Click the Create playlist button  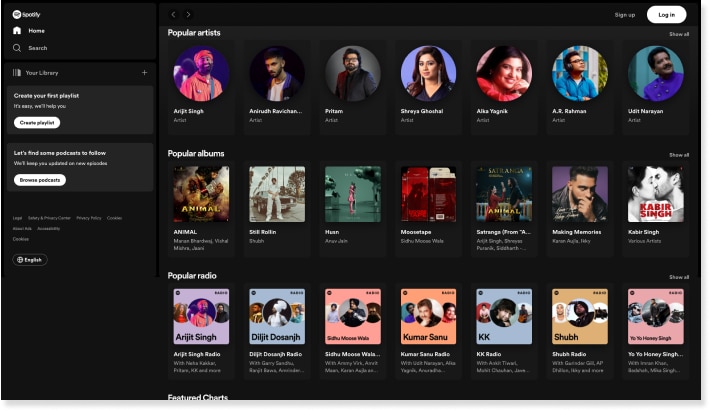click(x=37, y=123)
